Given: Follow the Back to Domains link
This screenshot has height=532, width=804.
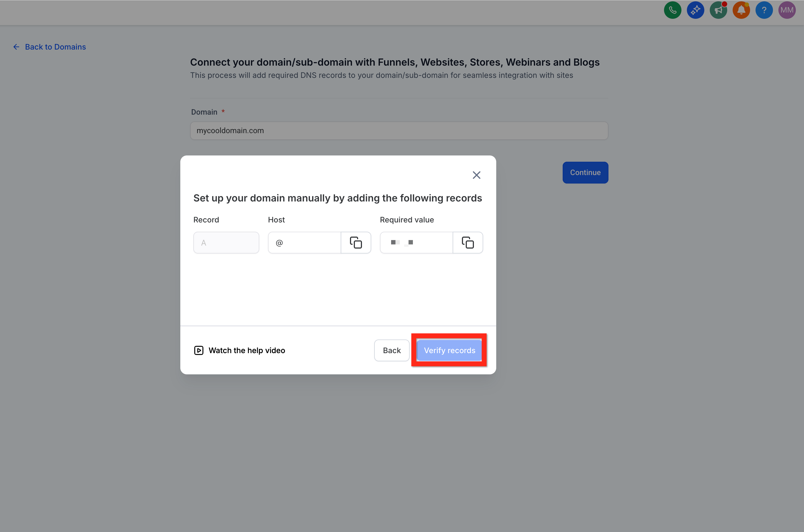Looking at the screenshot, I should (55, 47).
